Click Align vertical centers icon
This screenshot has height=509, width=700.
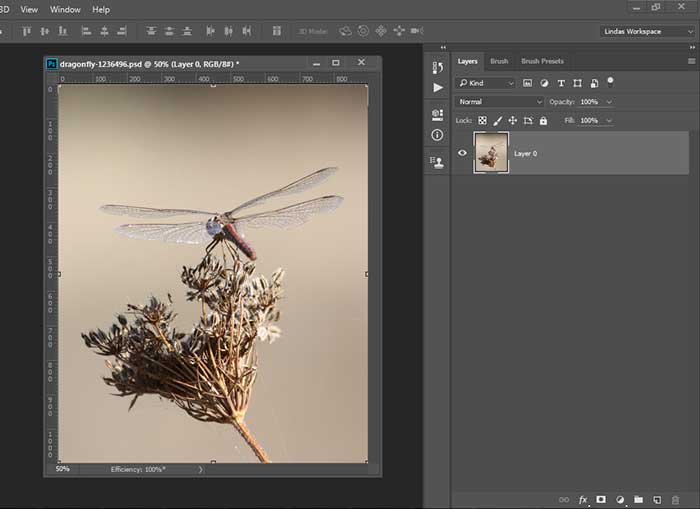(x=45, y=31)
